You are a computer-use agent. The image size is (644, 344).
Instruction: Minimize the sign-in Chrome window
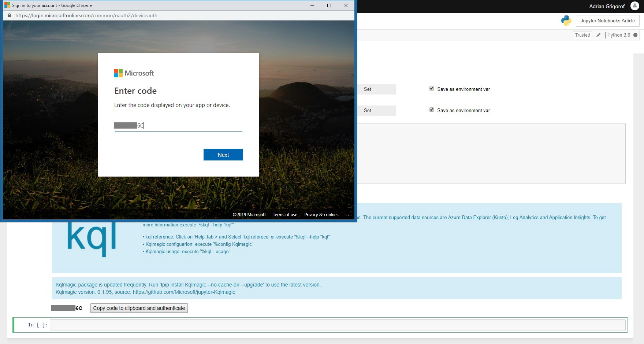pyautogui.click(x=312, y=5)
